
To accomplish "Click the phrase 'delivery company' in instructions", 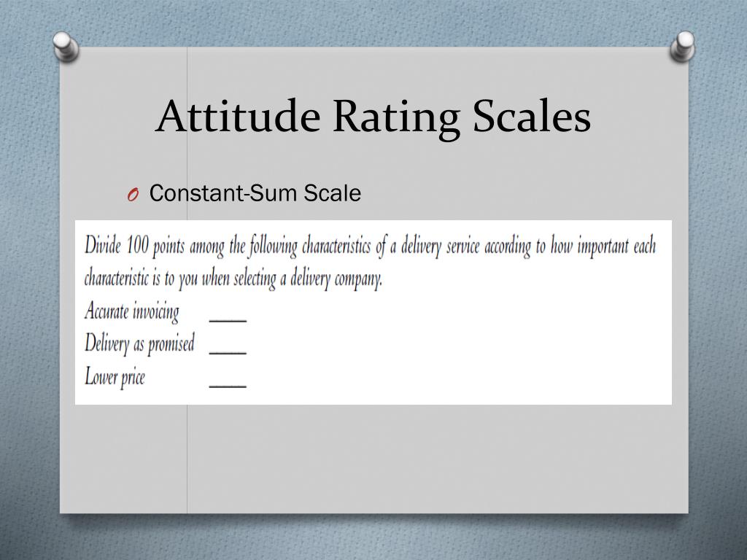I will [x=336, y=279].
